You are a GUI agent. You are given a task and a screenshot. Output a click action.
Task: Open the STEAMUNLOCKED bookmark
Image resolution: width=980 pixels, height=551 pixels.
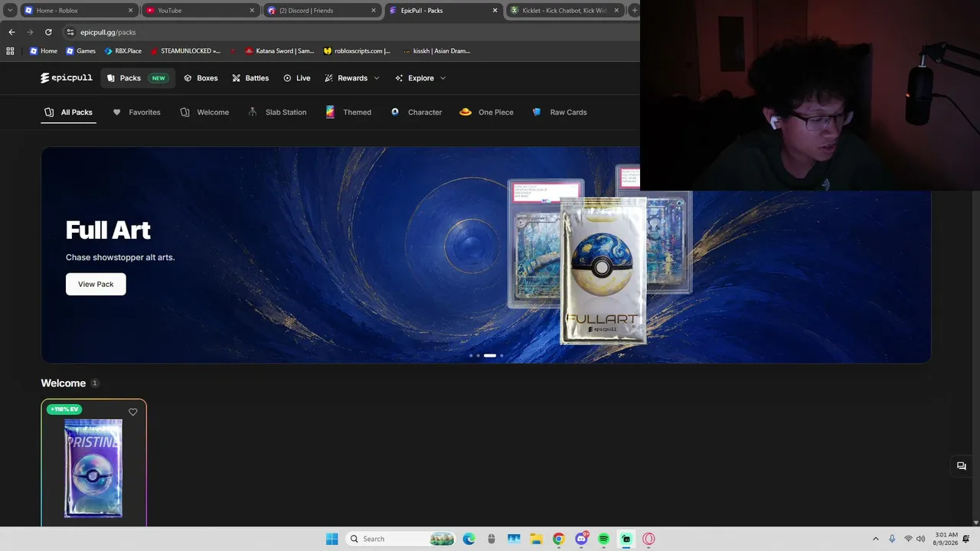pos(185,51)
